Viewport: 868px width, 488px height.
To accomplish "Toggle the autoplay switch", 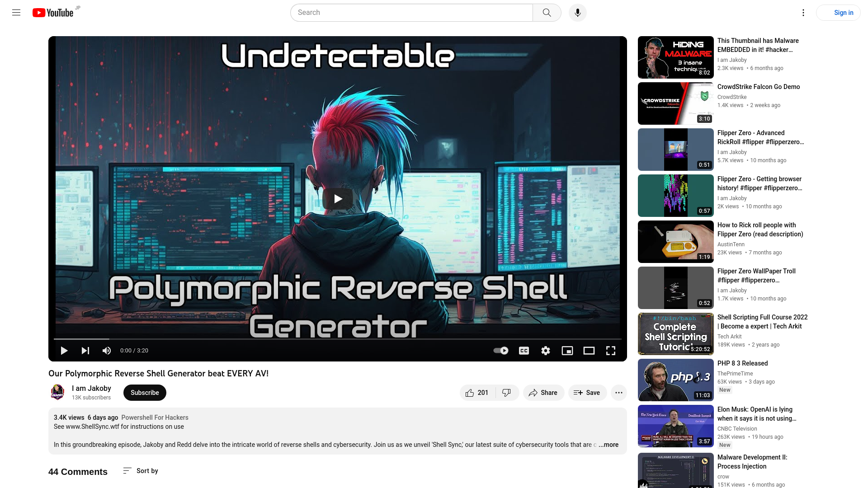I will [501, 351].
